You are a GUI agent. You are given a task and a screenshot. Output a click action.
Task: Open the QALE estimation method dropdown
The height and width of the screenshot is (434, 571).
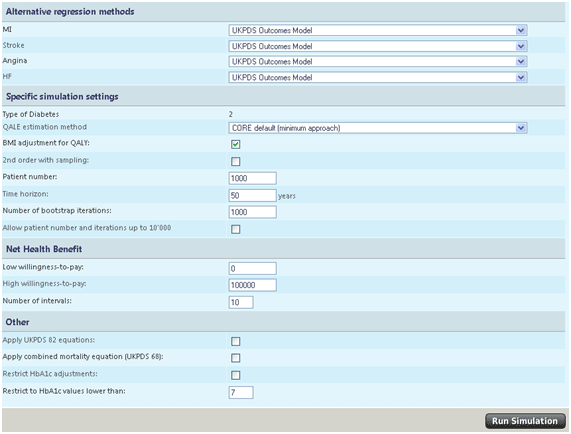click(378, 128)
